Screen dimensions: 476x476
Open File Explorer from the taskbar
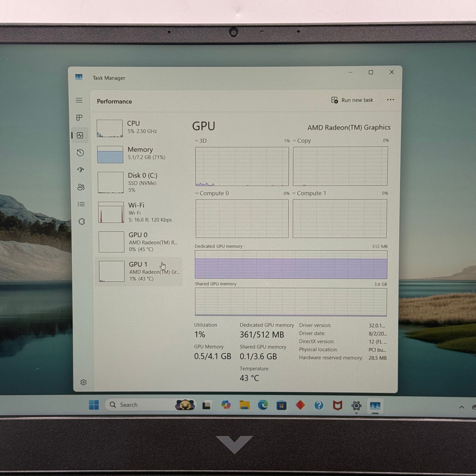[244, 405]
